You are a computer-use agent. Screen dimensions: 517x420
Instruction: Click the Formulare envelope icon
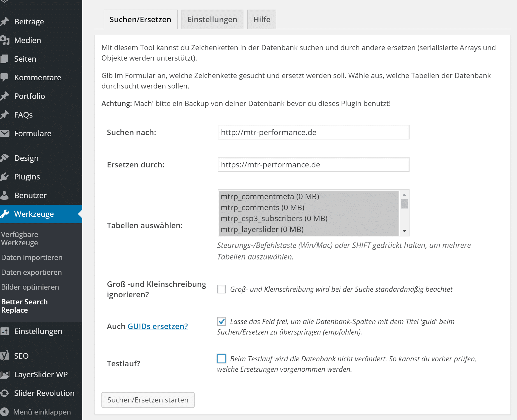(x=5, y=133)
